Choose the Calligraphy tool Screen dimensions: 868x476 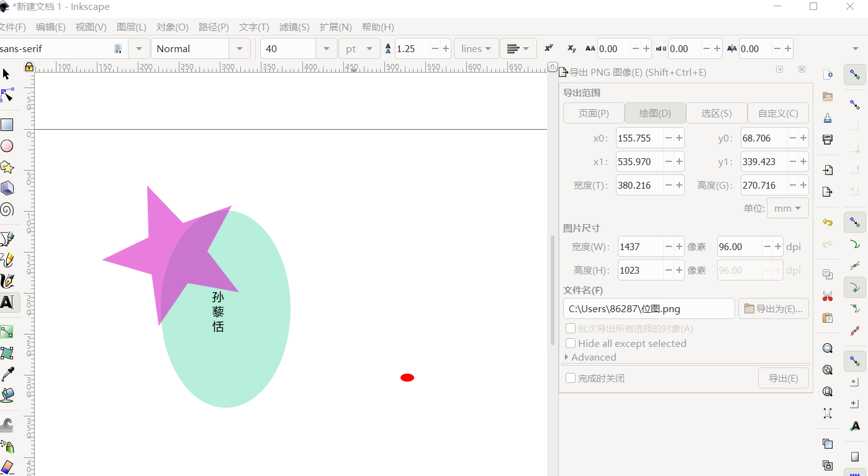[x=7, y=281]
